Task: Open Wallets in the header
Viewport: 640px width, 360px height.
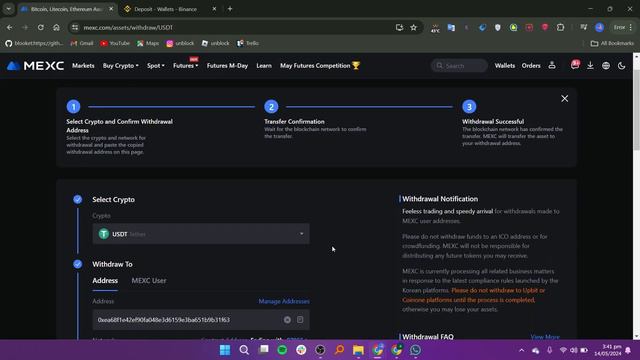Action: (x=504, y=65)
